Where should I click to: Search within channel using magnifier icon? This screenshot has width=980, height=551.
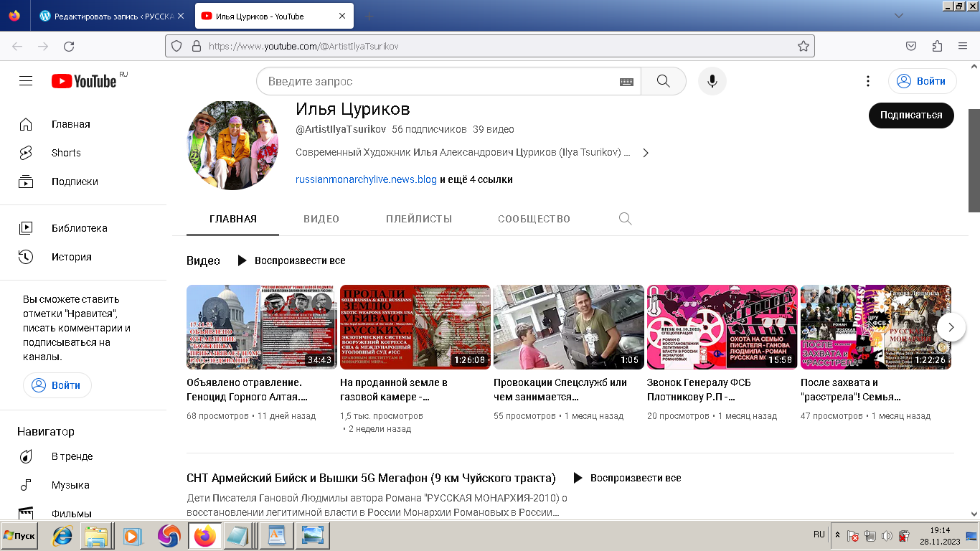click(625, 219)
